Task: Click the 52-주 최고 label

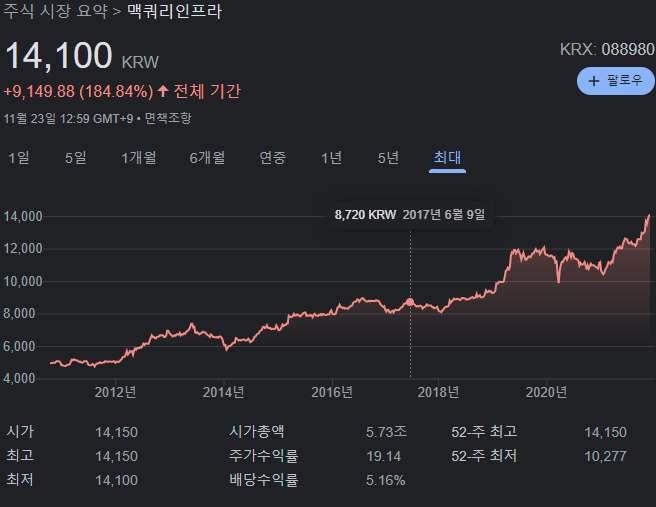Action: [484, 432]
